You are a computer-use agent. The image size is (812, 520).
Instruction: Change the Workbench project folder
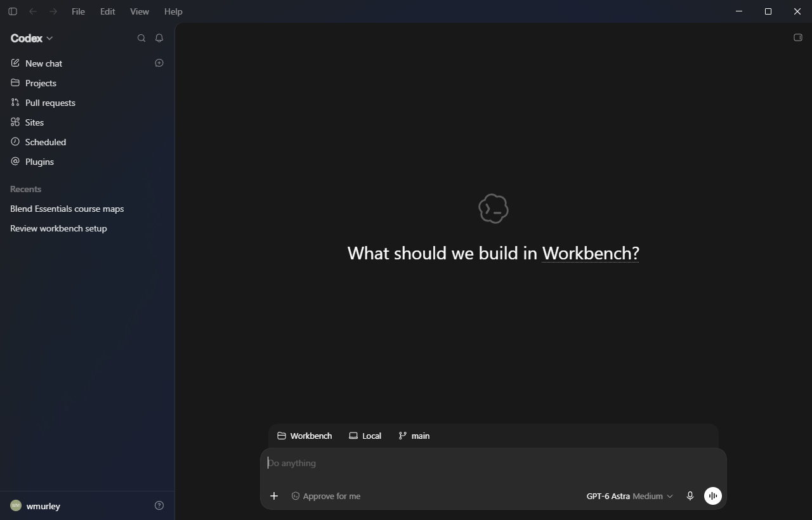point(304,436)
